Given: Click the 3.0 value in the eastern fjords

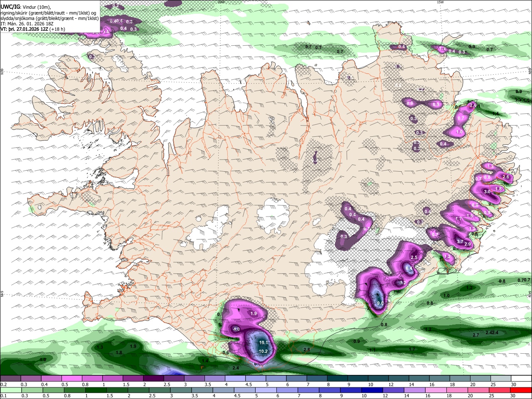Looking at the screenshot, I should click(488, 192).
